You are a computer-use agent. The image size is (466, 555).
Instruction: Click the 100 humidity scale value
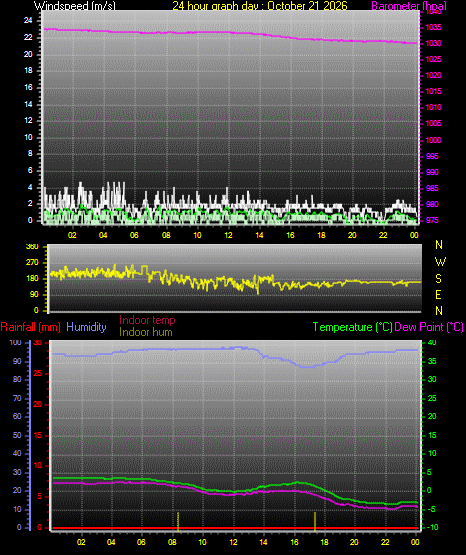pos(16,342)
